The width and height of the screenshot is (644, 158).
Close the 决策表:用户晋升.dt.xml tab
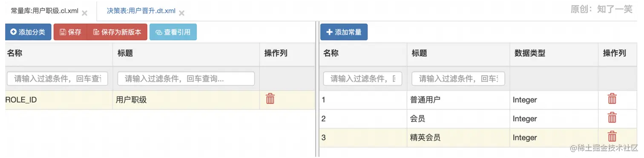(181, 13)
